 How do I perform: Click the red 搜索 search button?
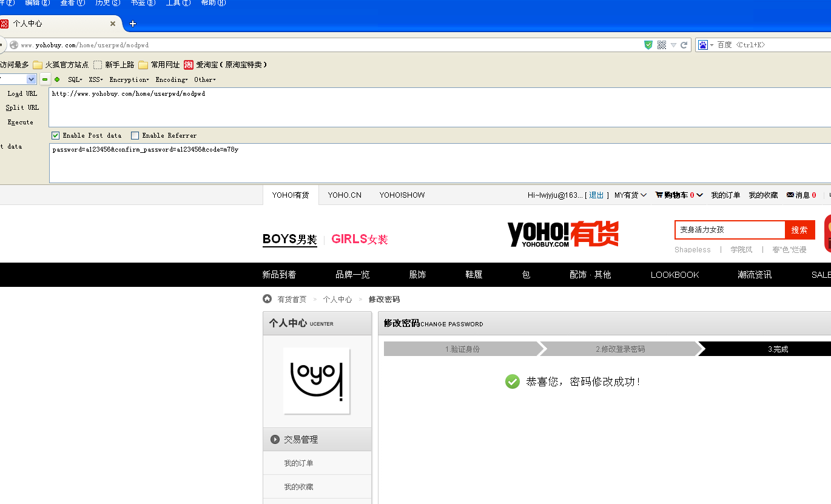[x=799, y=230]
